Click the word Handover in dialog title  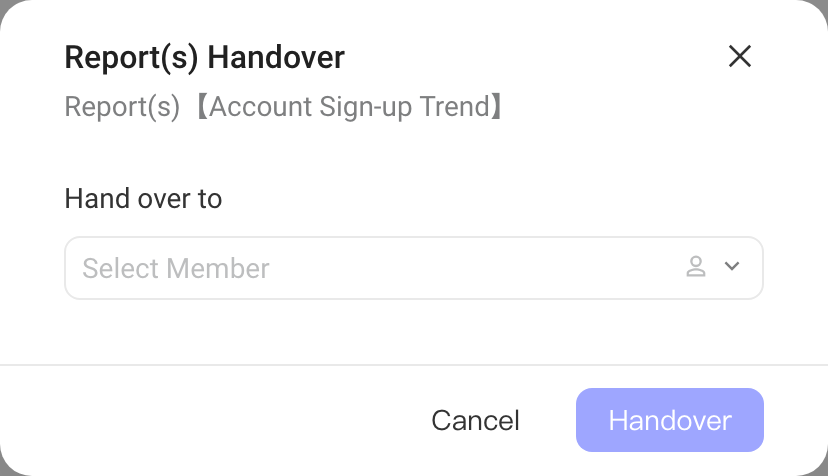[x=276, y=57]
